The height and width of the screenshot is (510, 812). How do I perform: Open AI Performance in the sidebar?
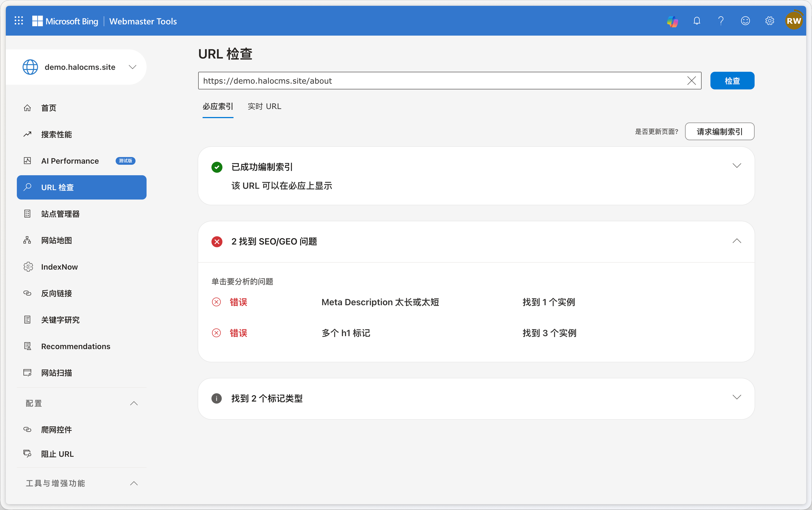coord(82,161)
